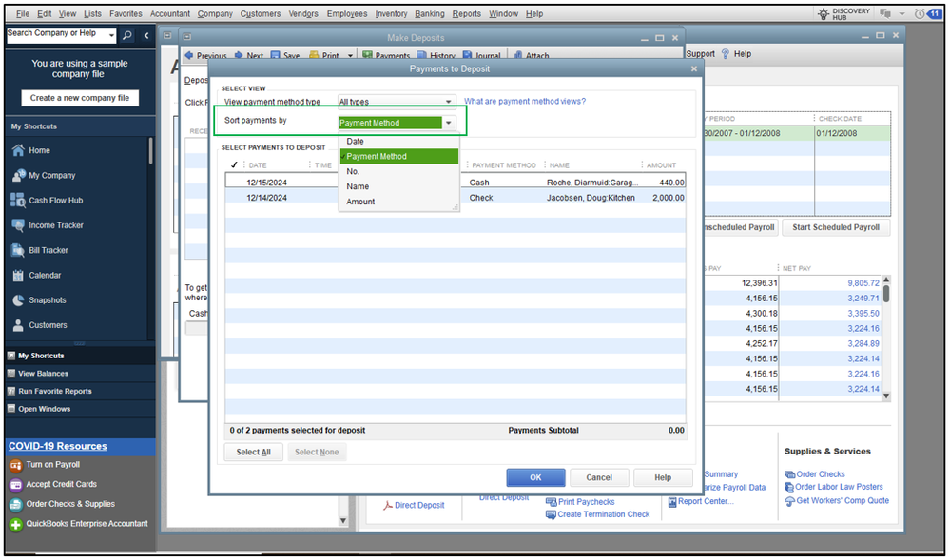
Task: Choose Payment Method in sort list
Action: pyautogui.click(x=398, y=156)
